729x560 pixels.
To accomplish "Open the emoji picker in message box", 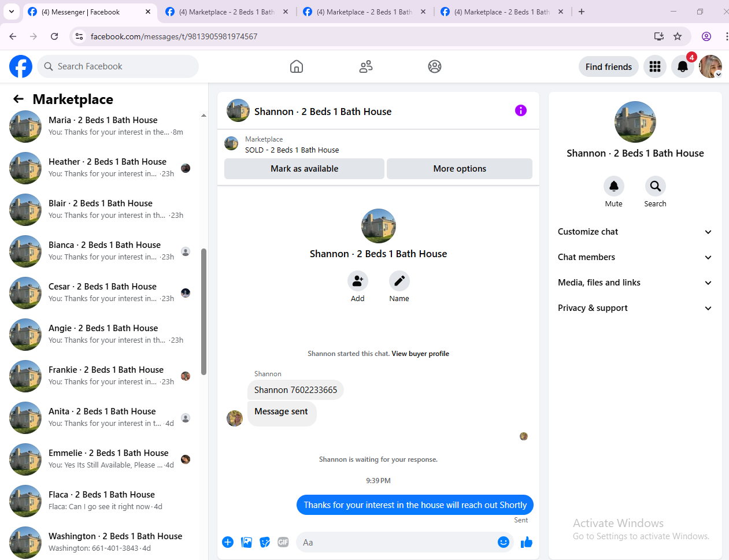I will [x=504, y=542].
